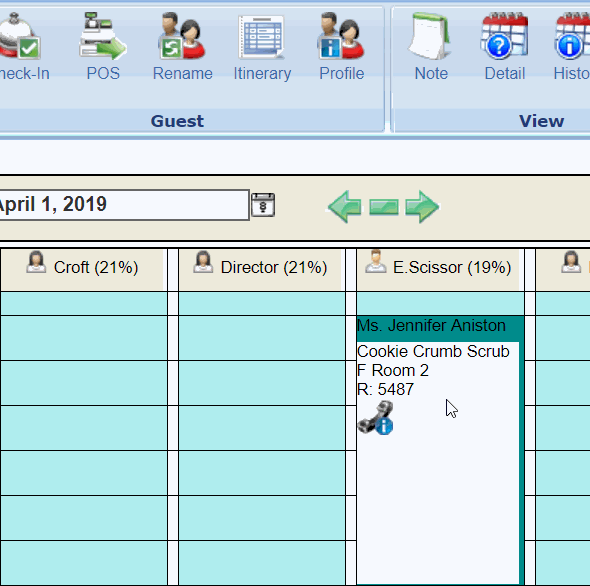Open the Detail calendar view
590x586 pixels.
click(504, 36)
